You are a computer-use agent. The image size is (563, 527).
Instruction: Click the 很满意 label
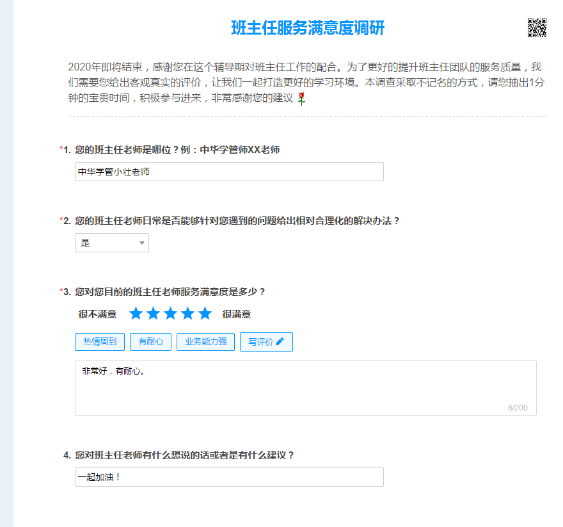236,314
